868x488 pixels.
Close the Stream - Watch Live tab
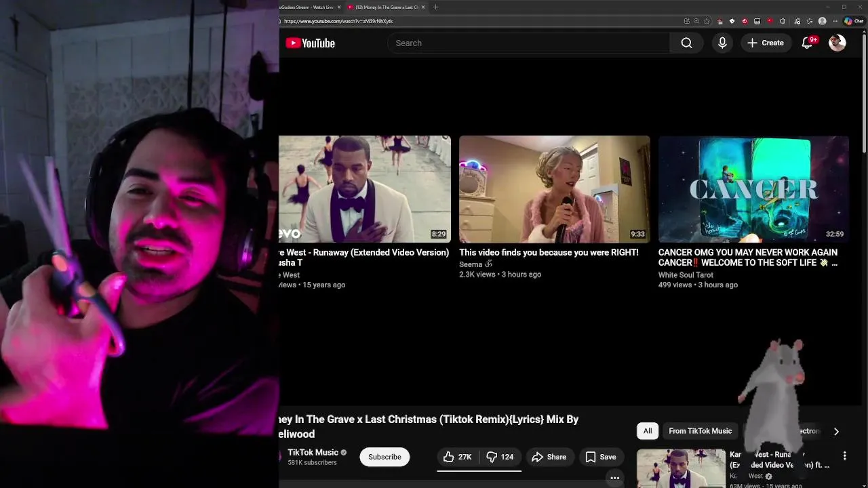(338, 7)
